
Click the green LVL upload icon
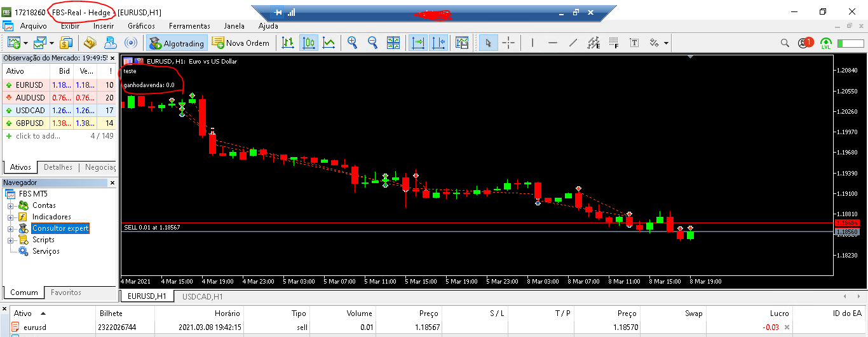(826, 43)
